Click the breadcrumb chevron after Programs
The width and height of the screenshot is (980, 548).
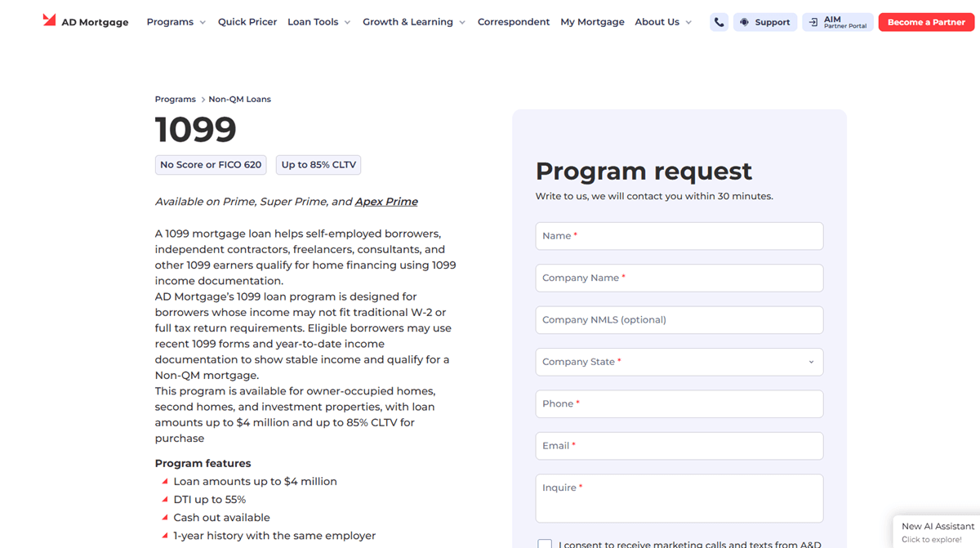click(203, 99)
